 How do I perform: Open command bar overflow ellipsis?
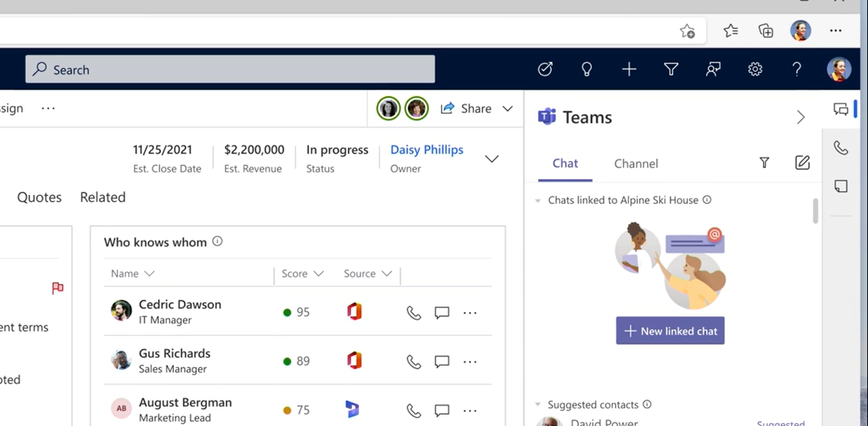tap(48, 109)
